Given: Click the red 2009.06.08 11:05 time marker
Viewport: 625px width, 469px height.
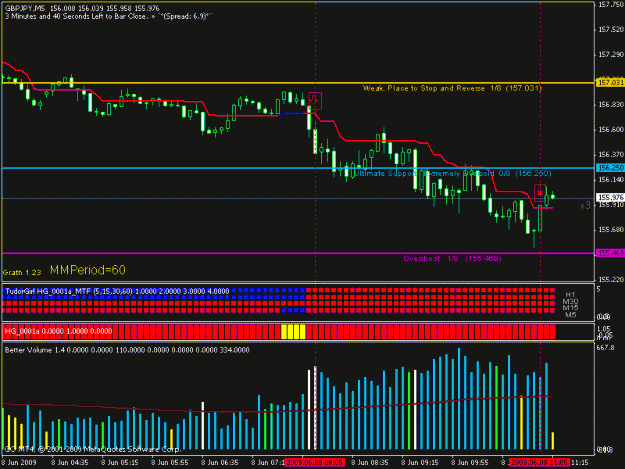Looking at the screenshot, I should click(x=539, y=463).
